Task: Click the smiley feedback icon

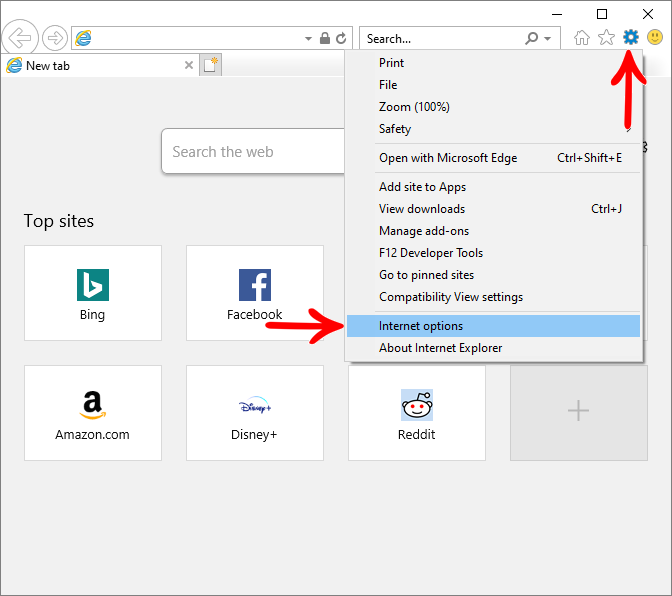Action: (x=655, y=37)
